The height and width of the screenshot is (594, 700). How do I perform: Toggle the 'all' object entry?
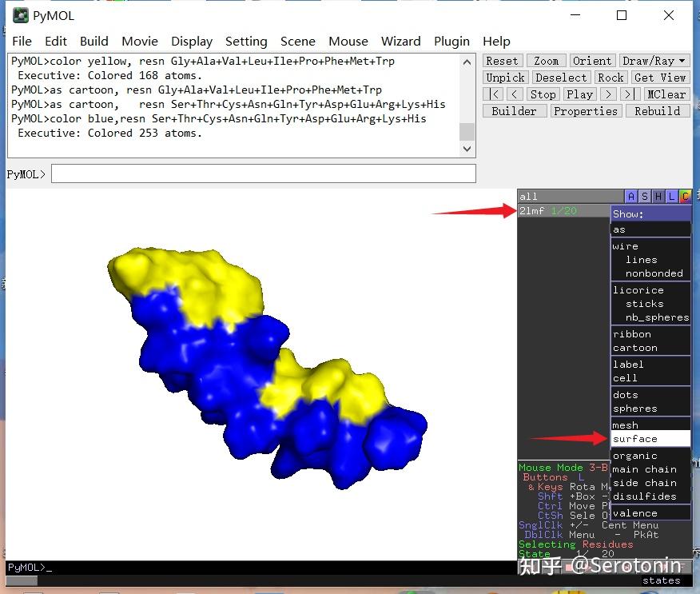tap(530, 197)
